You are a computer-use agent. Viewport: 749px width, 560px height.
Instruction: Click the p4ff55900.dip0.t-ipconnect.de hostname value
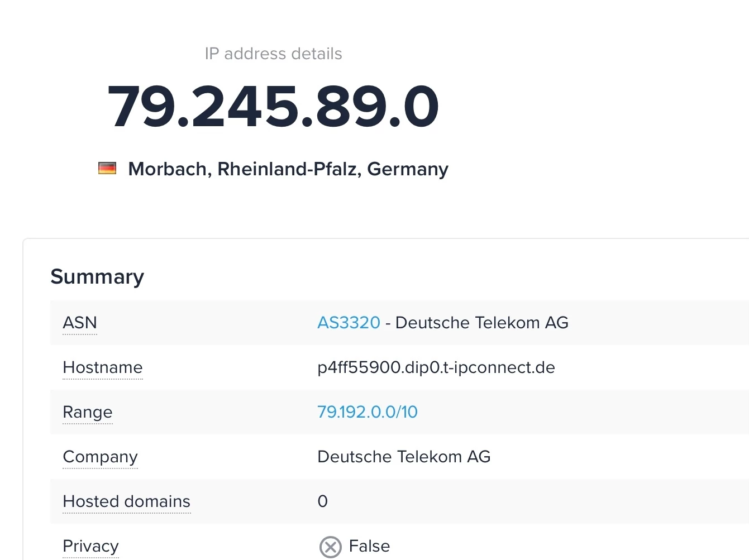click(x=436, y=367)
